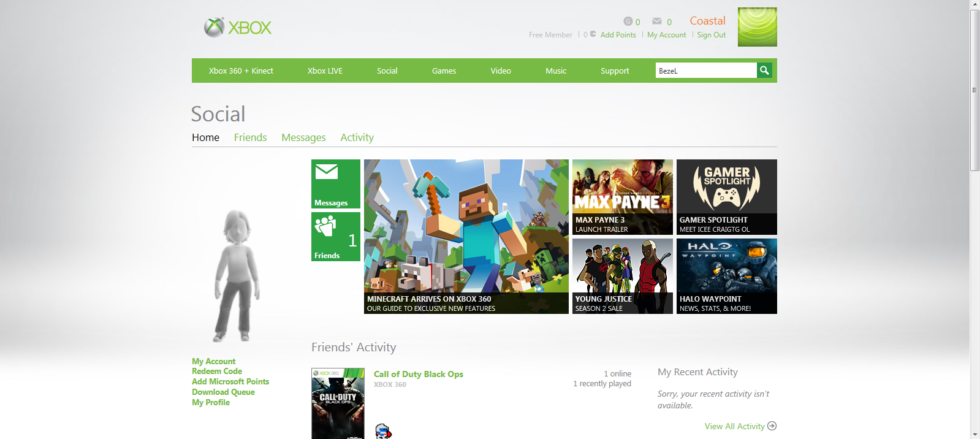Click the header message envelope icon
The height and width of the screenshot is (439, 980).
click(x=657, y=21)
